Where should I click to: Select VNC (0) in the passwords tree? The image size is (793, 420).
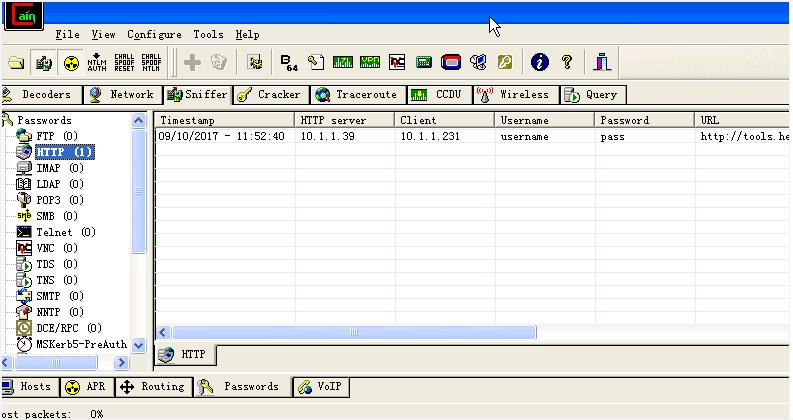57,248
